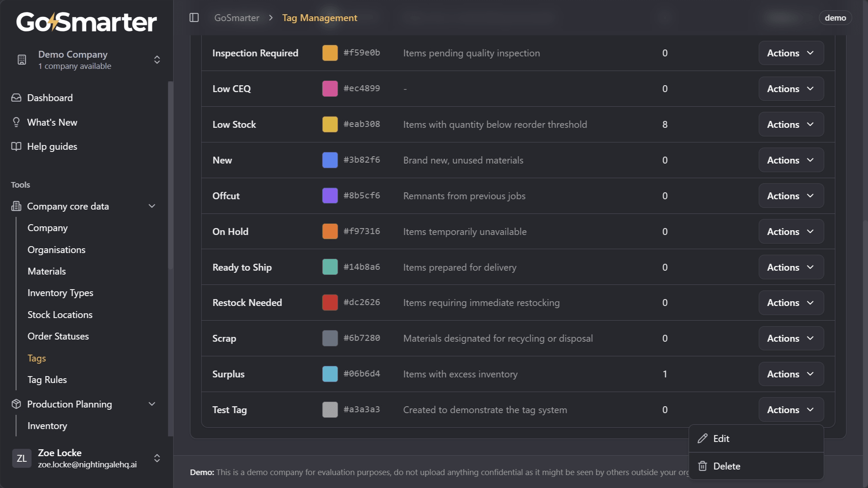Click the Company core data building icon

click(16, 206)
